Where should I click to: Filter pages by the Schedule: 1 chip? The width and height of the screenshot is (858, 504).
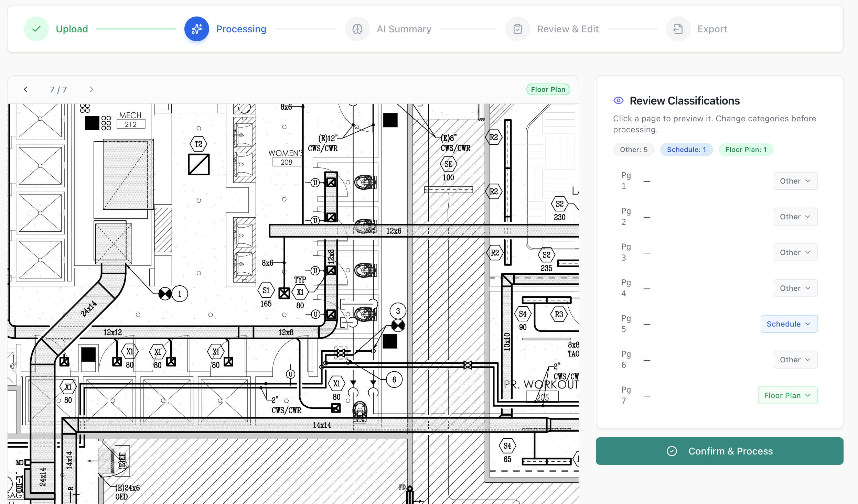tap(686, 149)
